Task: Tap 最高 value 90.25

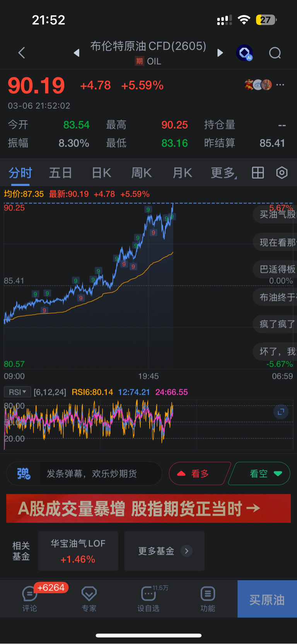Action: tap(174, 125)
